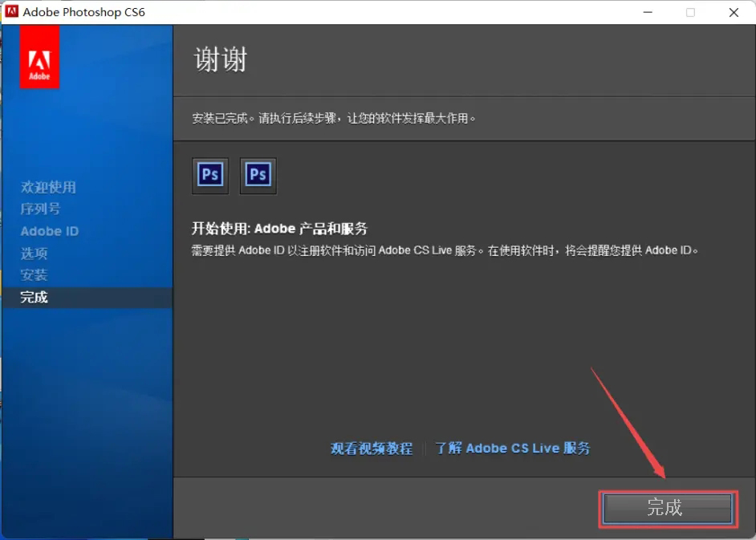The height and width of the screenshot is (540, 756).
Task: Click the 完成 button to finish installation
Action: [667, 508]
